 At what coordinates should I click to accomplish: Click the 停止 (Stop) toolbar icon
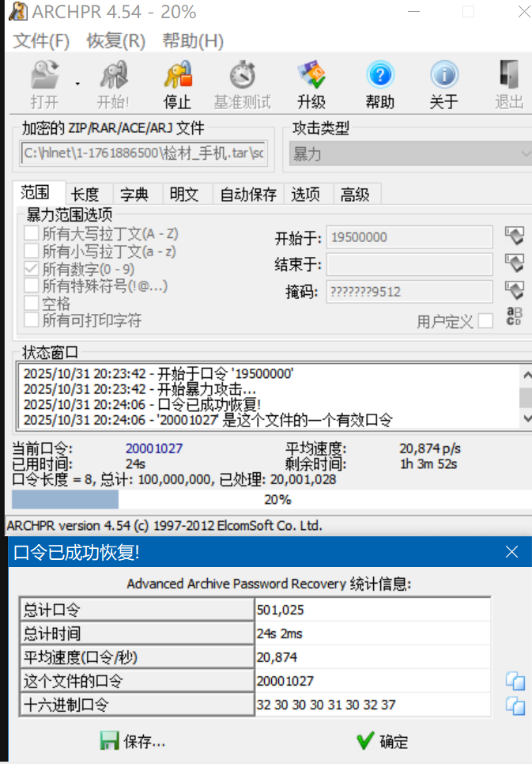coord(177,77)
